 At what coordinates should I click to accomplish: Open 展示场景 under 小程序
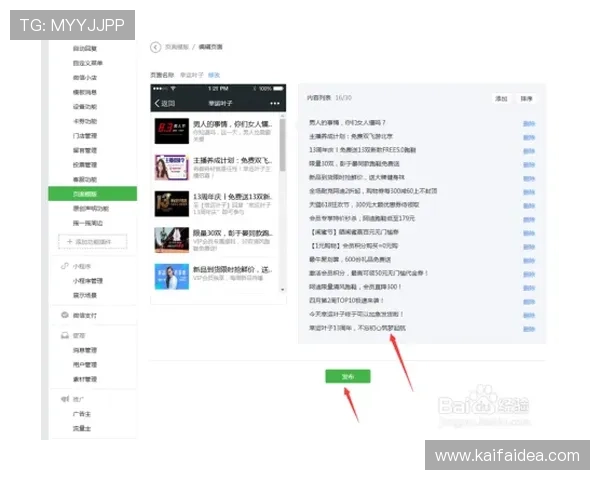coord(85,295)
